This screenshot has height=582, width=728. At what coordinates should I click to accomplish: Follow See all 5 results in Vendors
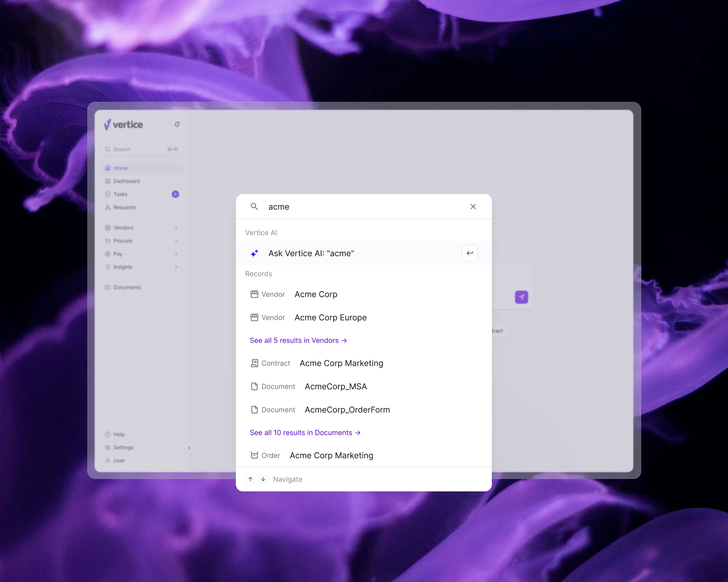pos(298,340)
